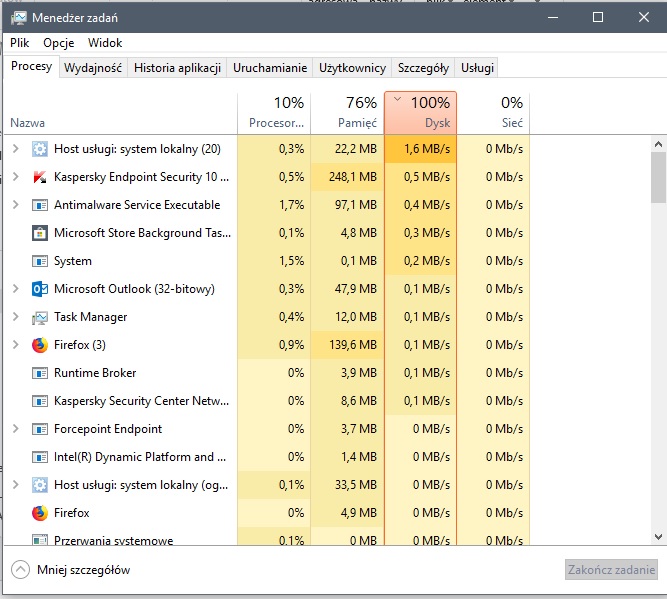
Task: Click the Microsoft Store Background Task icon
Action: coord(40,233)
